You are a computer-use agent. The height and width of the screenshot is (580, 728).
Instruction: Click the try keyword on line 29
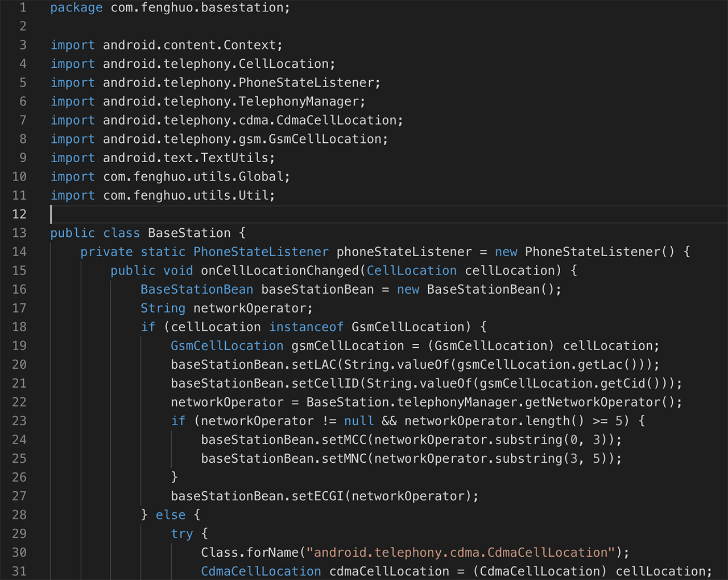coord(182,533)
